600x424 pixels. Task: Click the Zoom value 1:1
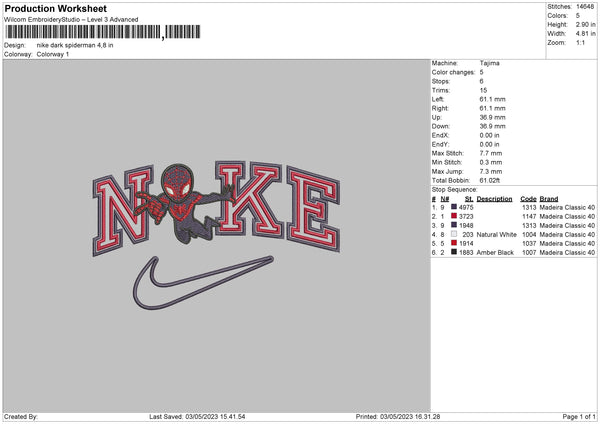(580, 42)
